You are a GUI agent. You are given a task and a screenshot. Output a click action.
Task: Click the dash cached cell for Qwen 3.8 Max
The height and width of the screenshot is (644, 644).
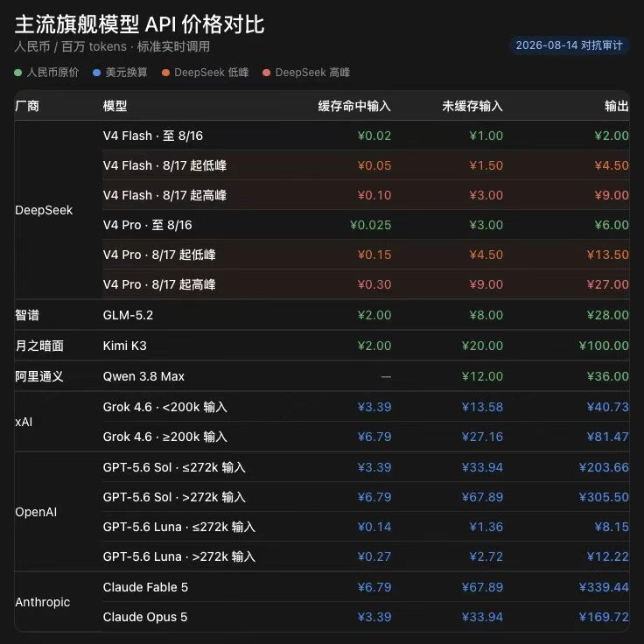(x=386, y=376)
